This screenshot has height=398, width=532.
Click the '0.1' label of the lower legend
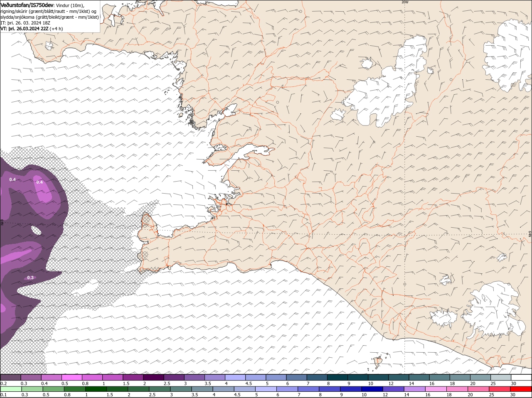coord(3,395)
